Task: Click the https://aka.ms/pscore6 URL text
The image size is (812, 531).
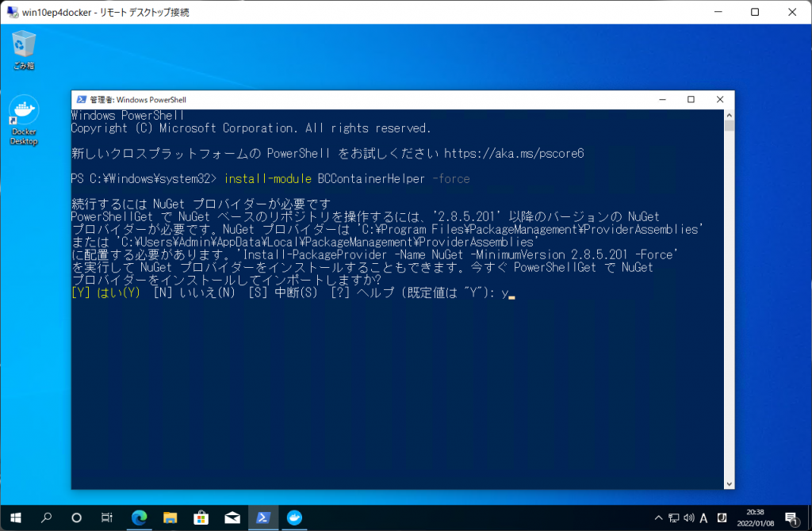Action: pos(514,154)
